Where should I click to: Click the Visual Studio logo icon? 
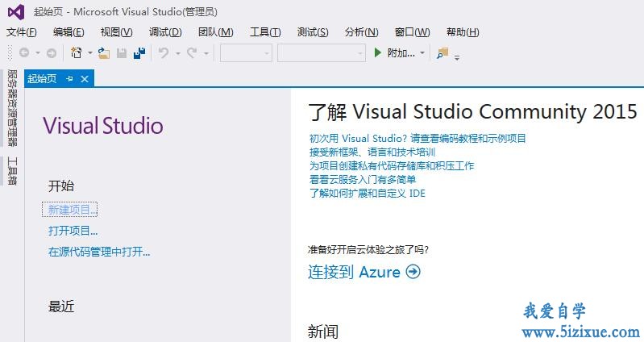[16, 12]
